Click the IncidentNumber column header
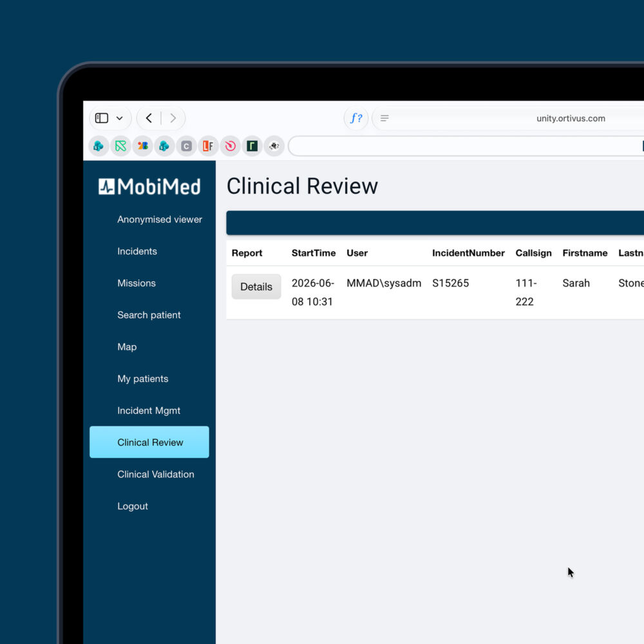The height and width of the screenshot is (644, 644). pos(468,253)
